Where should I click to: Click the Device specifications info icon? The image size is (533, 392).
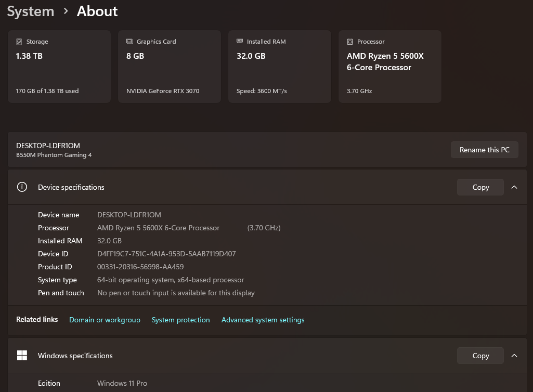[x=22, y=187]
